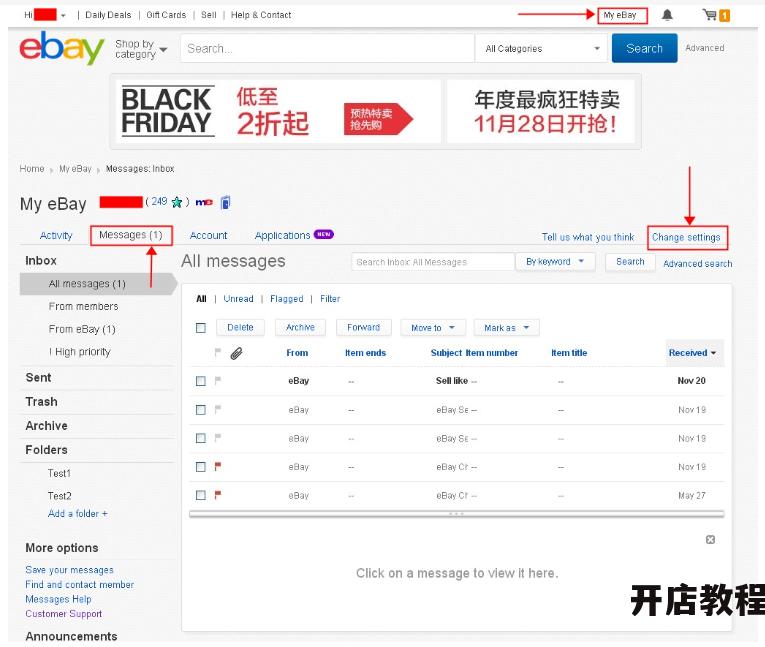Flag the second Nov 19 message
Image resolution: width=765 pixels, height=647 pixels.
tap(218, 438)
